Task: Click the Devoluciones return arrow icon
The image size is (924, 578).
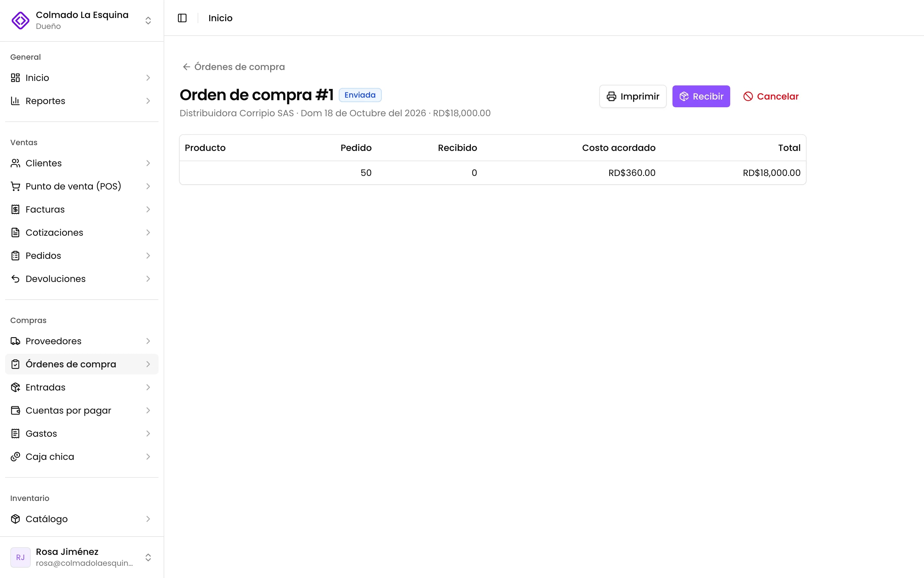Action: coord(15,279)
